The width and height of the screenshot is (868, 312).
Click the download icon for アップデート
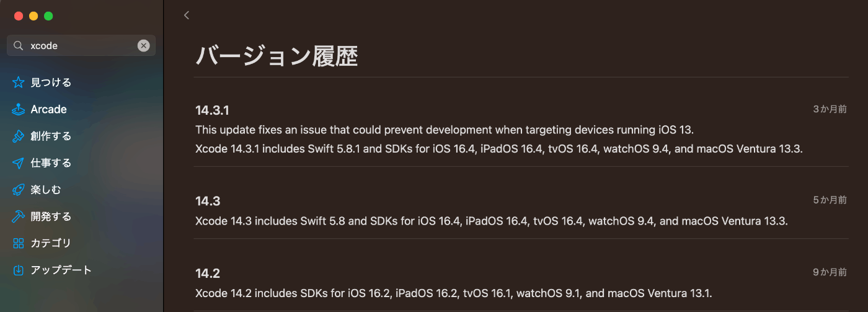(18, 270)
